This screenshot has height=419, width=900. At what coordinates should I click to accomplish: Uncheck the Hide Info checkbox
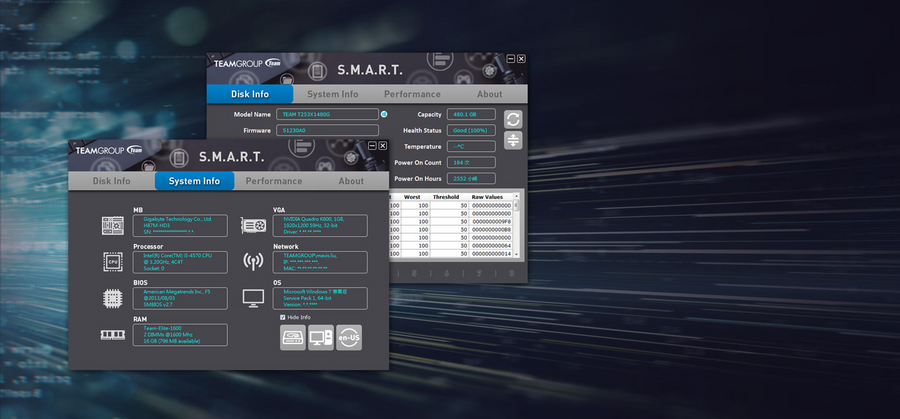click(282, 317)
